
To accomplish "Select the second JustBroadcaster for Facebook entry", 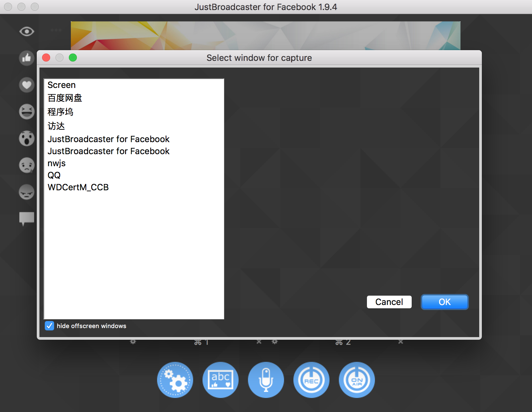I will coord(134,151).
